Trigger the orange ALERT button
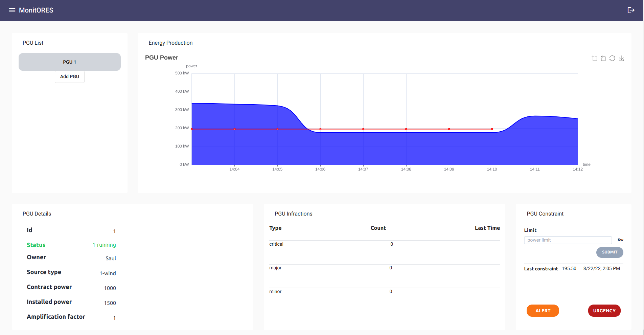The height and width of the screenshot is (335, 644). coord(543,311)
